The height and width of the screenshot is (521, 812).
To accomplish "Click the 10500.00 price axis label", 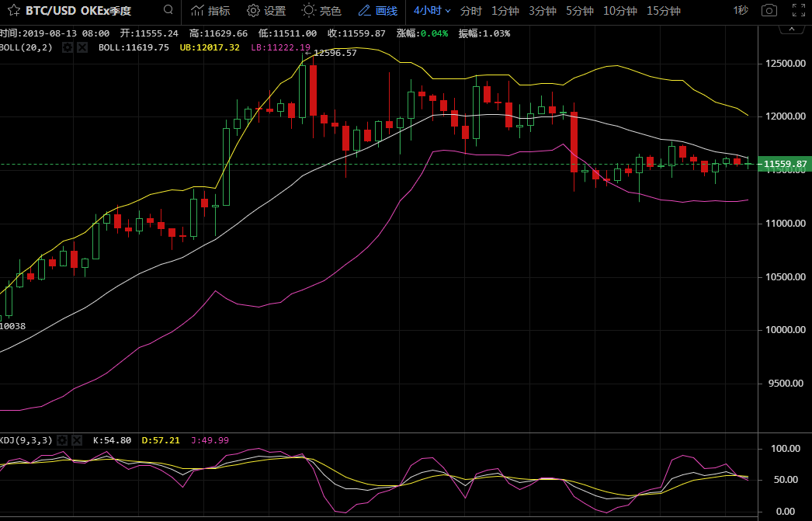I will pyautogui.click(x=785, y=276).
